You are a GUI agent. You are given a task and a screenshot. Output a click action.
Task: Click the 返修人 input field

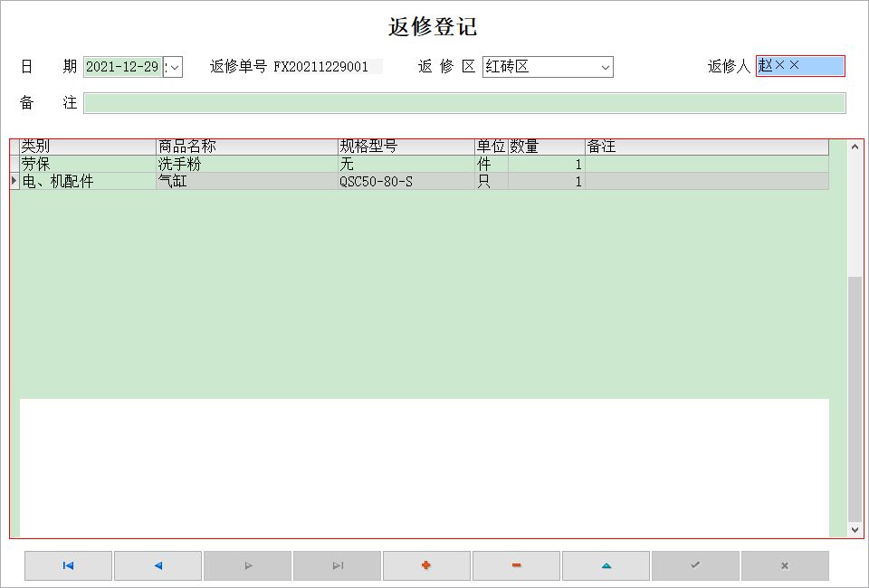coord(800,66)
